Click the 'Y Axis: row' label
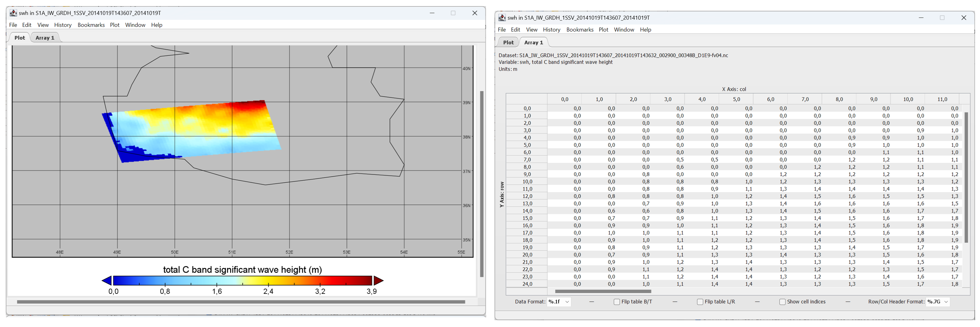The width and height of the screenshot is (980, 327). click(502, 194)
